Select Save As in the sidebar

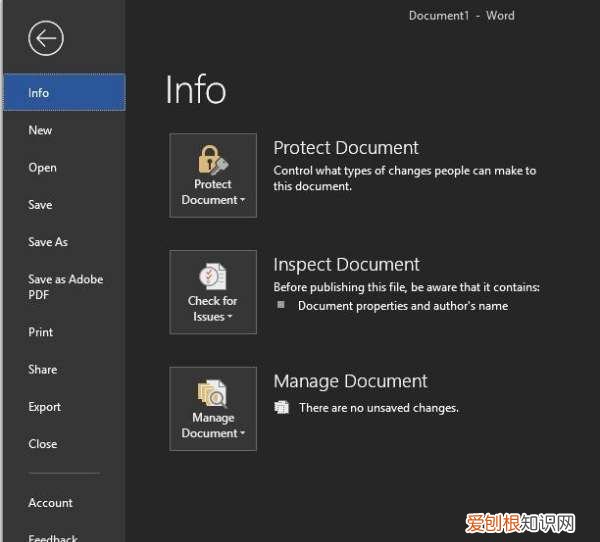[x=48, y=242]
